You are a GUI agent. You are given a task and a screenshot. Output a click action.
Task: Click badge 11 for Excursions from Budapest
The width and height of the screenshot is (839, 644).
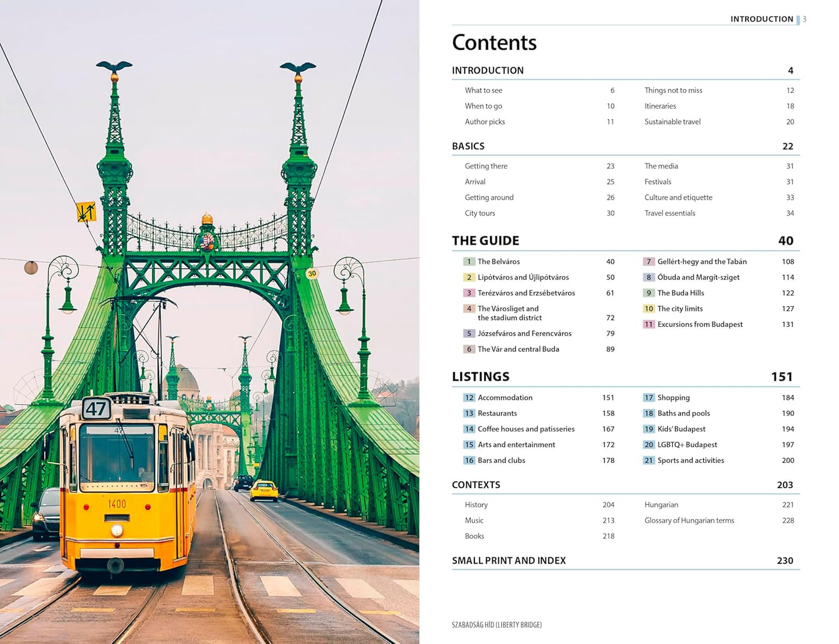point(648,324)
